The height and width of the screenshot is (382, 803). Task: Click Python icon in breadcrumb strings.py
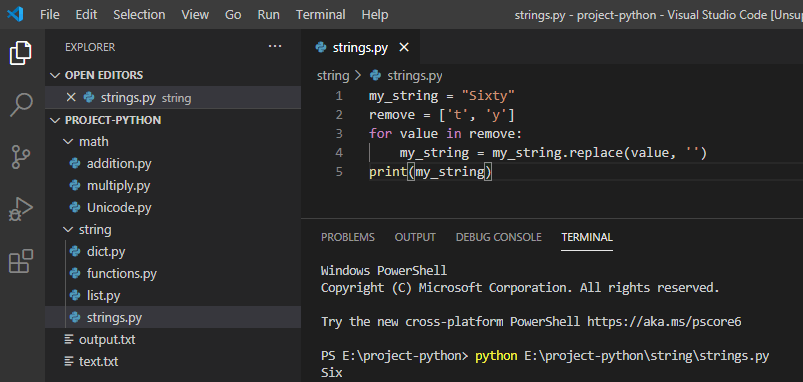[375, 76]
